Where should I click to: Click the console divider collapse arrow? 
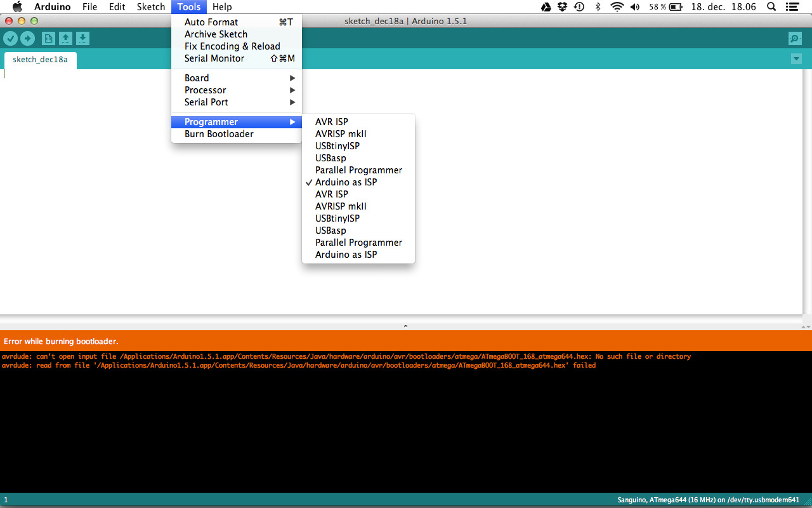(x=406, y=326)
